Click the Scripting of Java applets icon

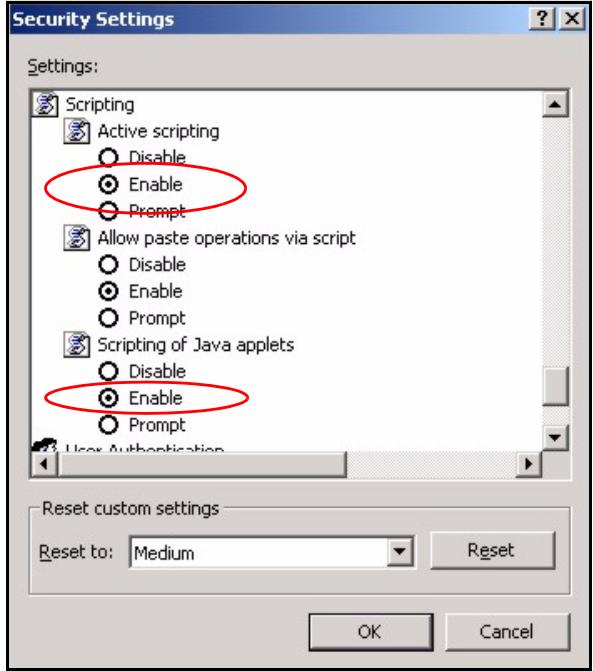pos(77,344)
